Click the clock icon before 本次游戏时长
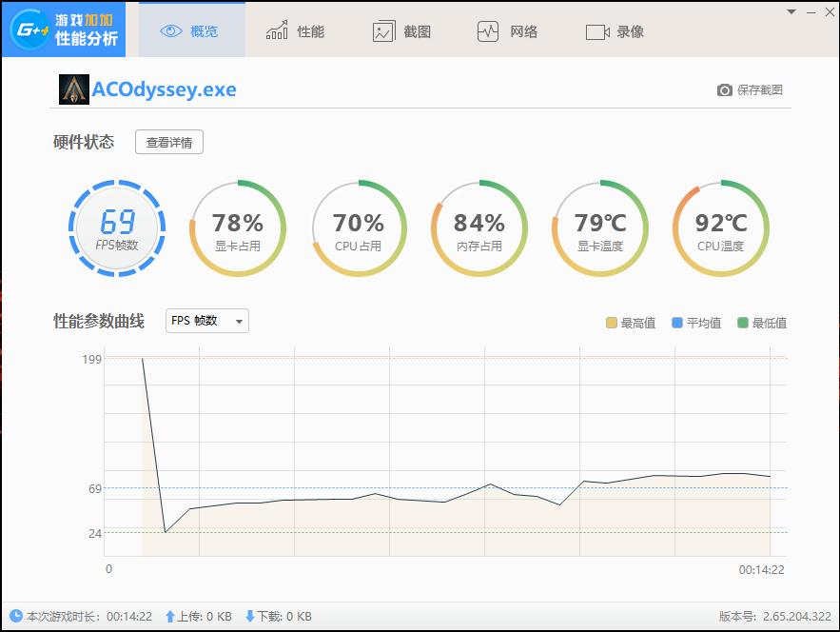The height and width of the screenshot is (632, 840). (15, 616)
